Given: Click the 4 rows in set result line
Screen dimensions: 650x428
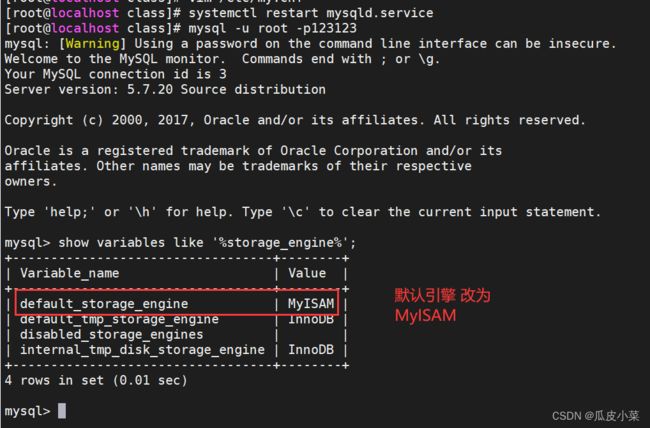Looking at the screenshot, I should 96,380.
